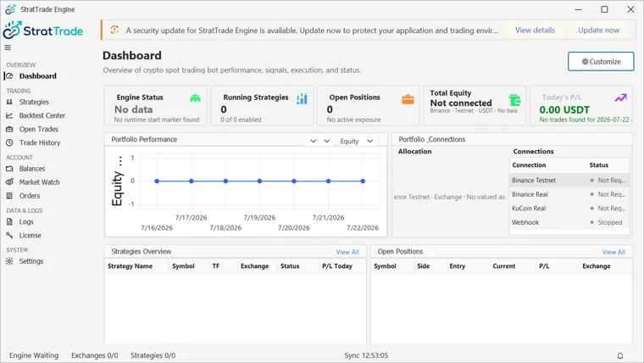Click the Total Equity wallet icon
644x363 pixels.
pyautogui.click(x=514, y=100)
